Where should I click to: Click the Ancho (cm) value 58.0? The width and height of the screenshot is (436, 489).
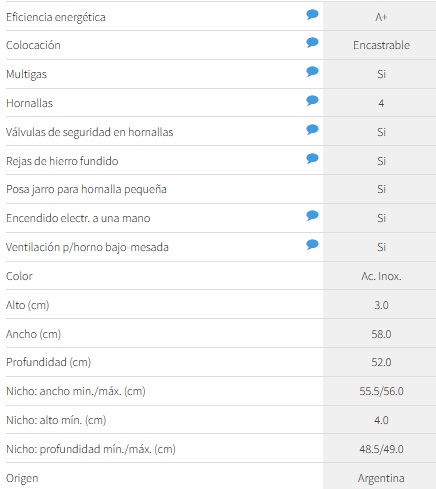(381, 334)
